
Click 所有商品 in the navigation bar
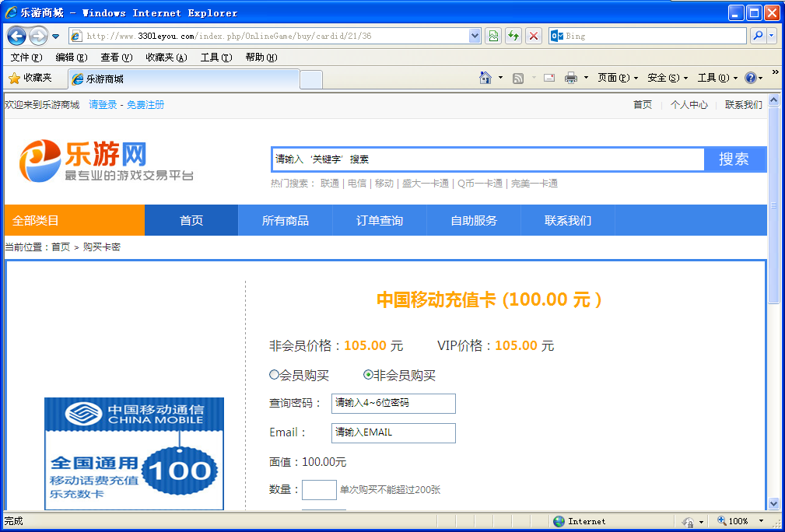(x=286, y=220)
